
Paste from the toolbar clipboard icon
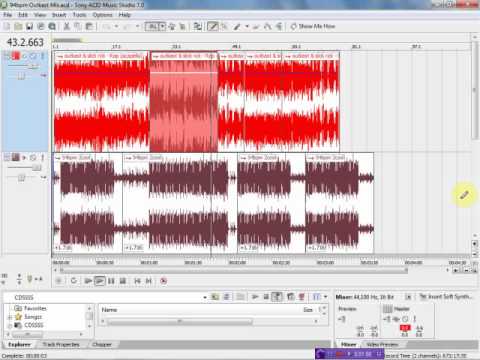89,26
